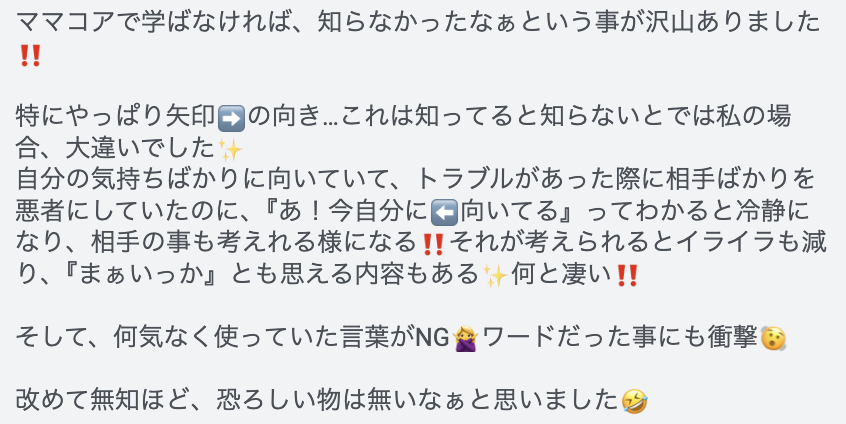The width and height of the screenshot is (846, 424).
Task: Click the red exclamation marks after 何と凄い
Action: click(626, 276)
